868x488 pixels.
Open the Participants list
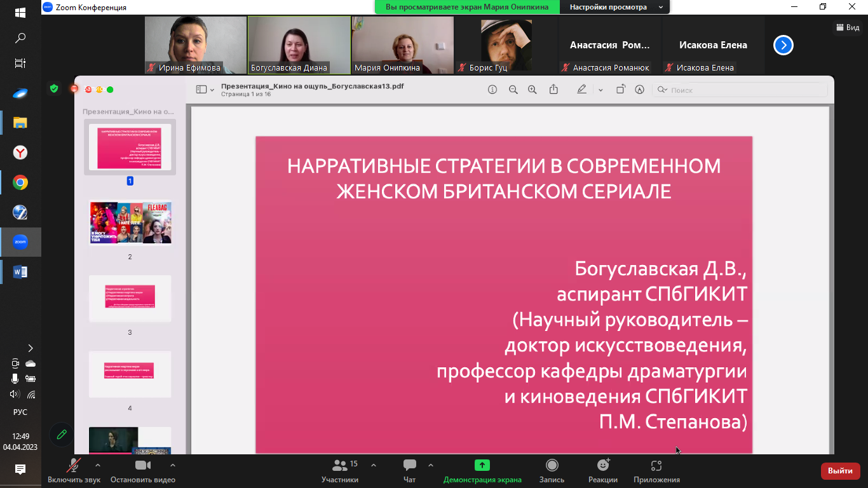[x=340, y=471]
